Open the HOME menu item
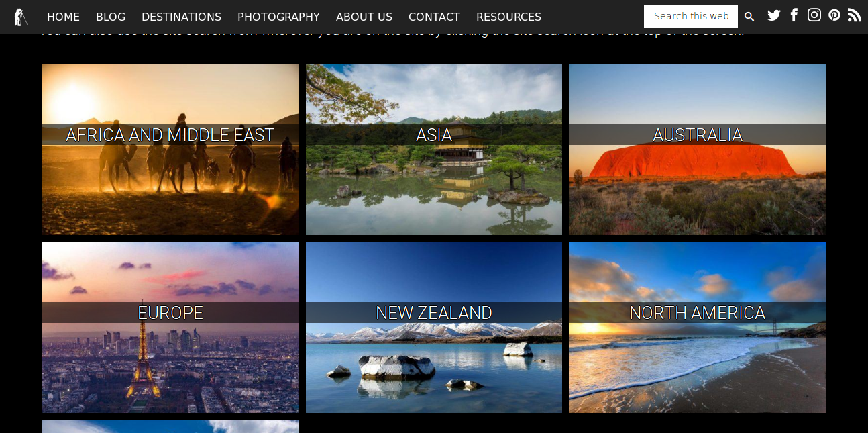Screen dimensions: 868x433 [63, 17]
